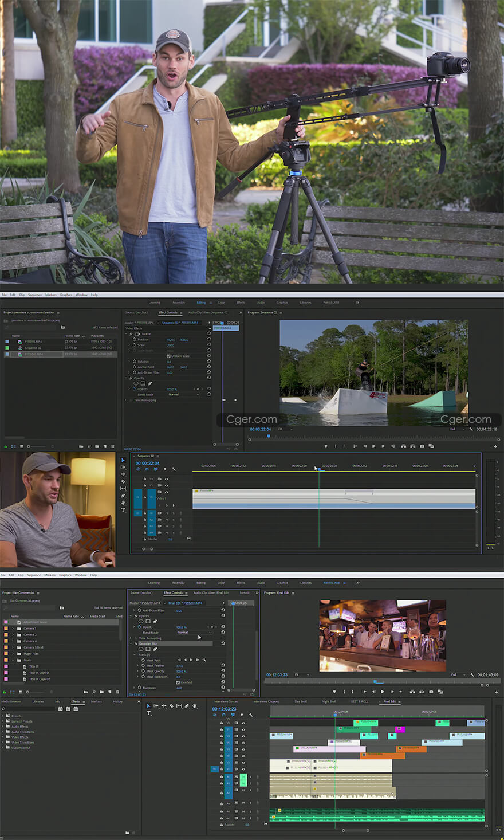Click the zoom slider in upper project panel
Image resolution: width=504 pixels, height=840 pixels.
(x=36, y=446)
